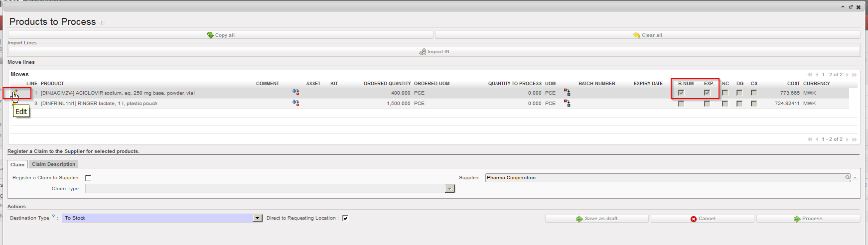Click the split icon on the ACICLOVIR row
The image size is (868, 245).
point(567,92)
